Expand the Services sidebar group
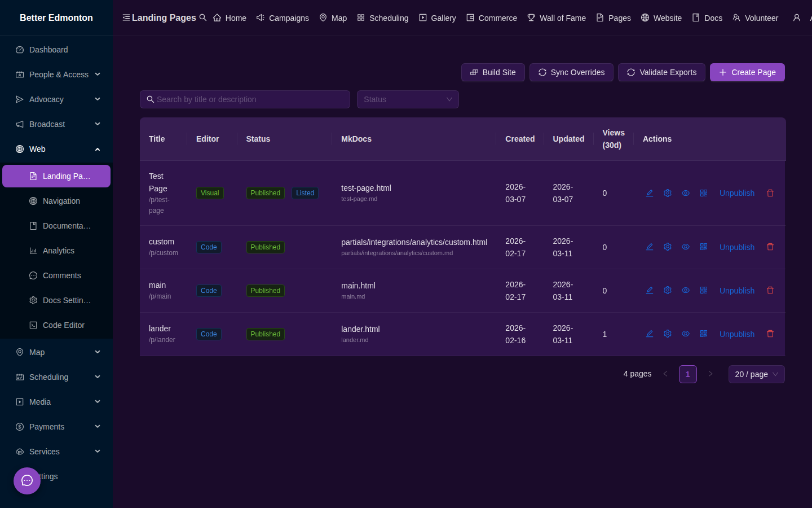This screenshot has height=508, width=812. (56, 452)
